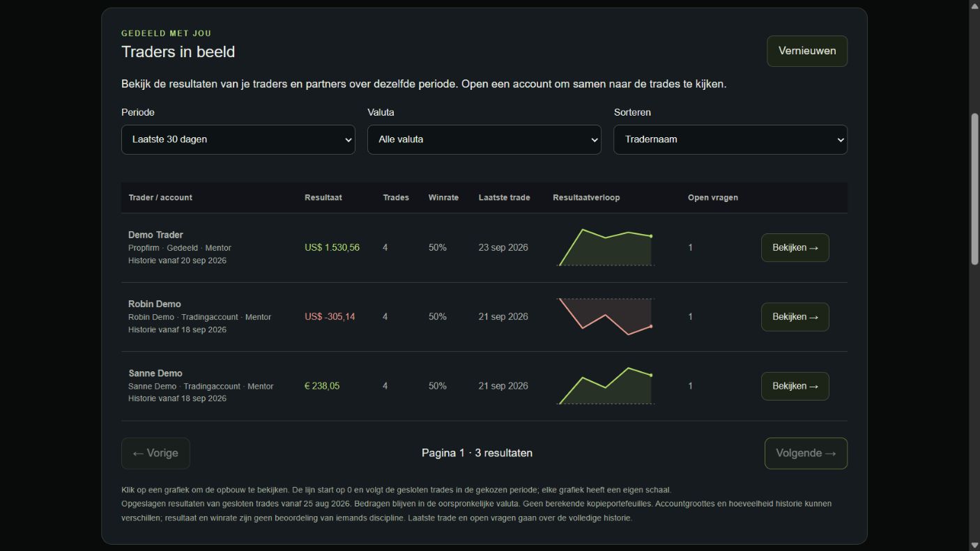The image size is (980, 551).
Task: Click the date 23 sep 2026
Action: 503,247
